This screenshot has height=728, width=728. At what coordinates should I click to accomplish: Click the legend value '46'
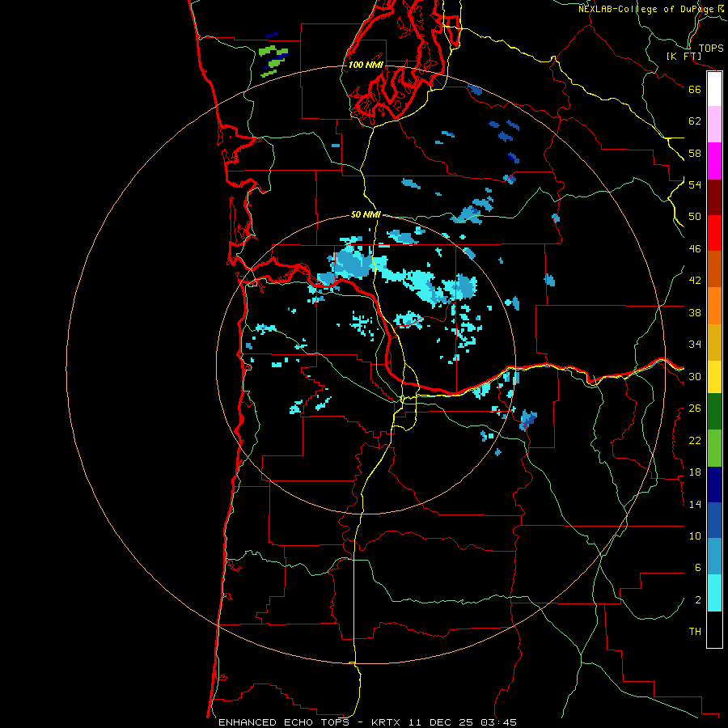coord(695,248)
